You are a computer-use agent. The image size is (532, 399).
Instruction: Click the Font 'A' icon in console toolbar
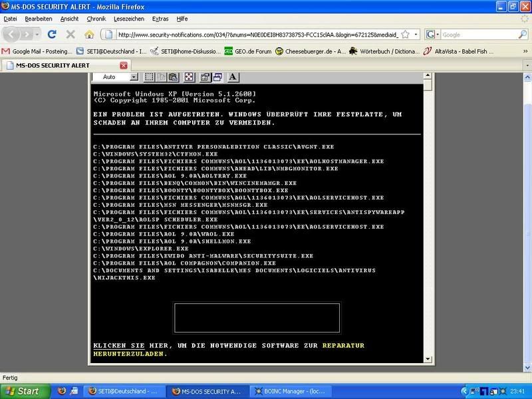[x=233, y=77]
